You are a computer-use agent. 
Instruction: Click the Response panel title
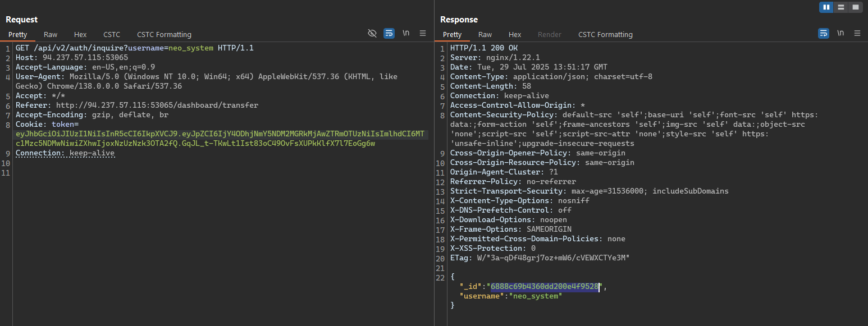[x=459, y=20]
